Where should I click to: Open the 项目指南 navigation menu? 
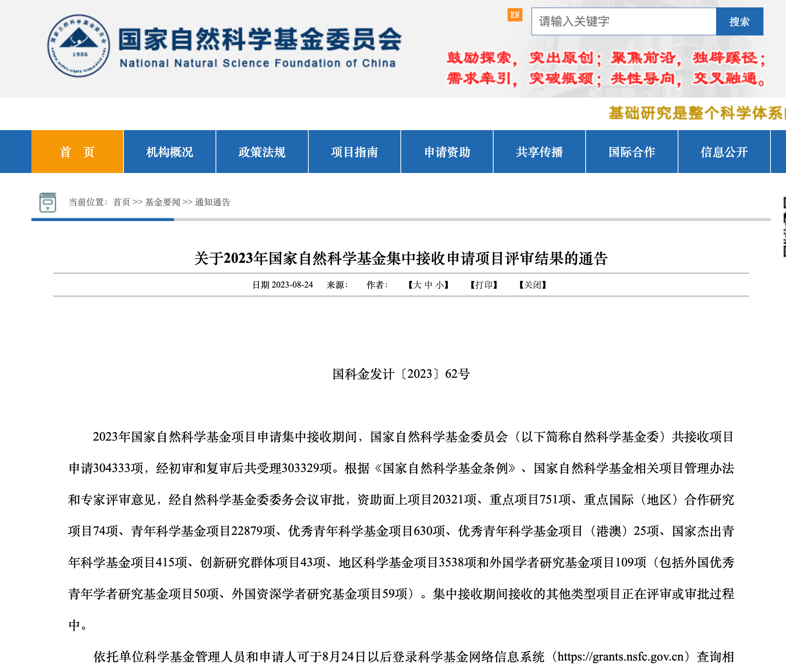click(x=354, y=152)
